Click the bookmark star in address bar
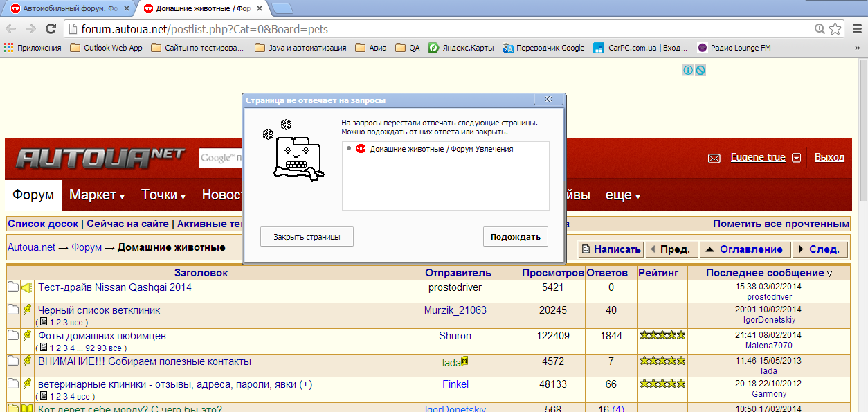The height and width of the screenshot is (412, 868). click(x=835, y=29)
